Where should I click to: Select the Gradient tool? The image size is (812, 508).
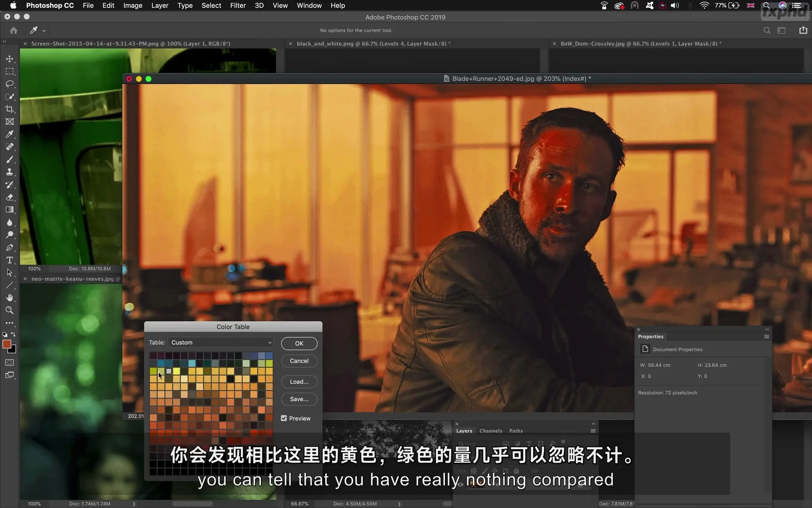10,210
